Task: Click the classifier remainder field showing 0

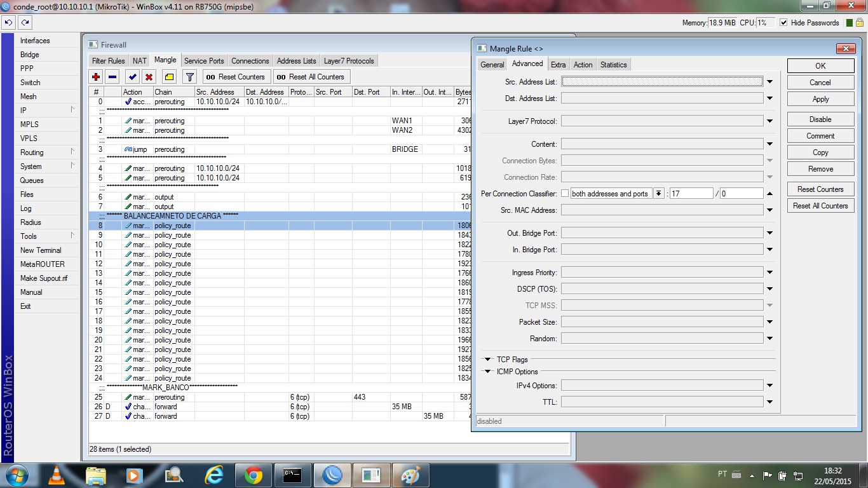Action: pos(741,194)
